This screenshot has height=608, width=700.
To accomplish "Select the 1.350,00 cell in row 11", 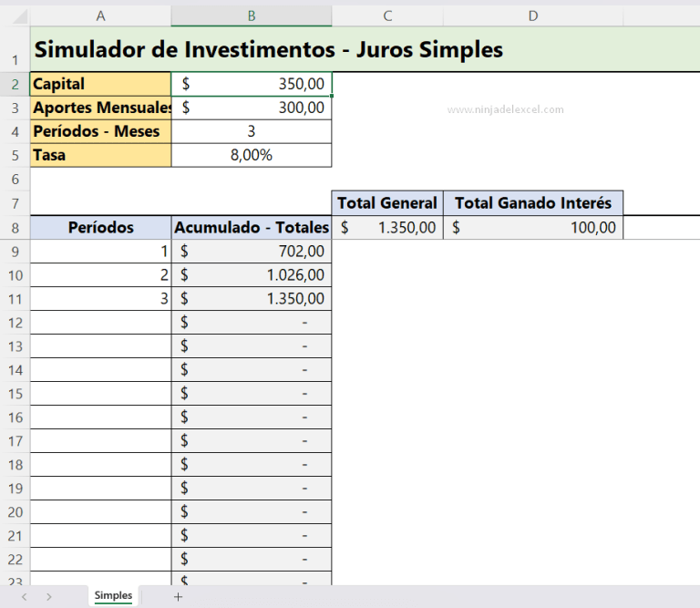I will point(252,299).
